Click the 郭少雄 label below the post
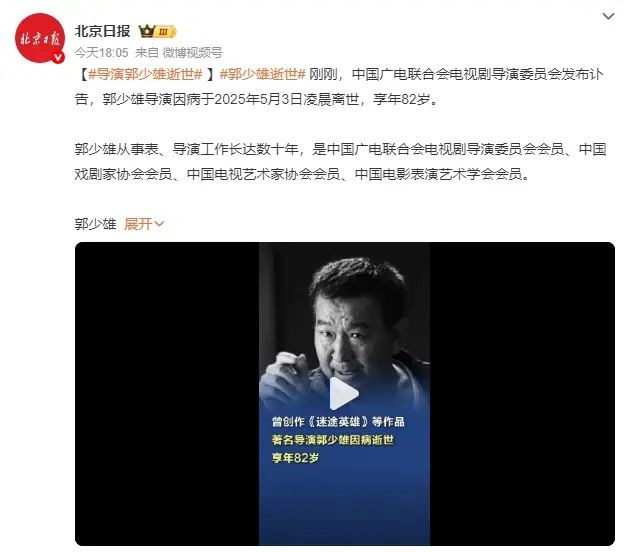The height and width of the screenshot is (552, 624). pyautogui.click(x=95, y=224)
